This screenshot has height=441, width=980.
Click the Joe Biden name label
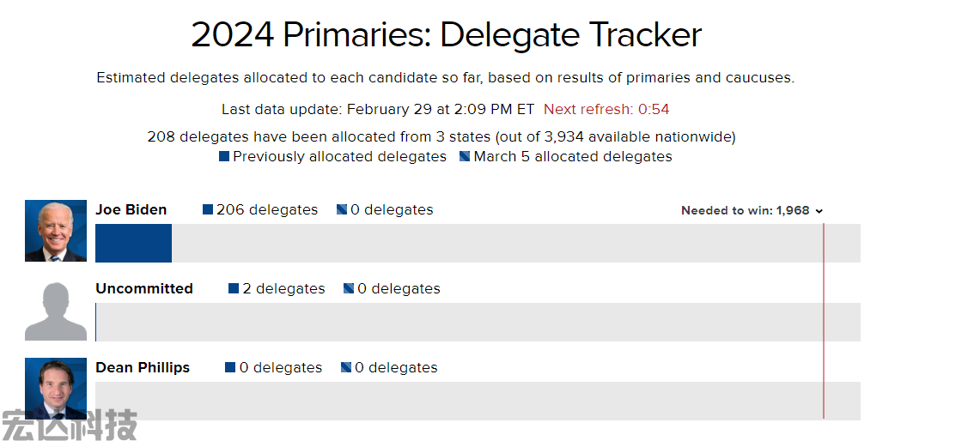click(131, 210)
